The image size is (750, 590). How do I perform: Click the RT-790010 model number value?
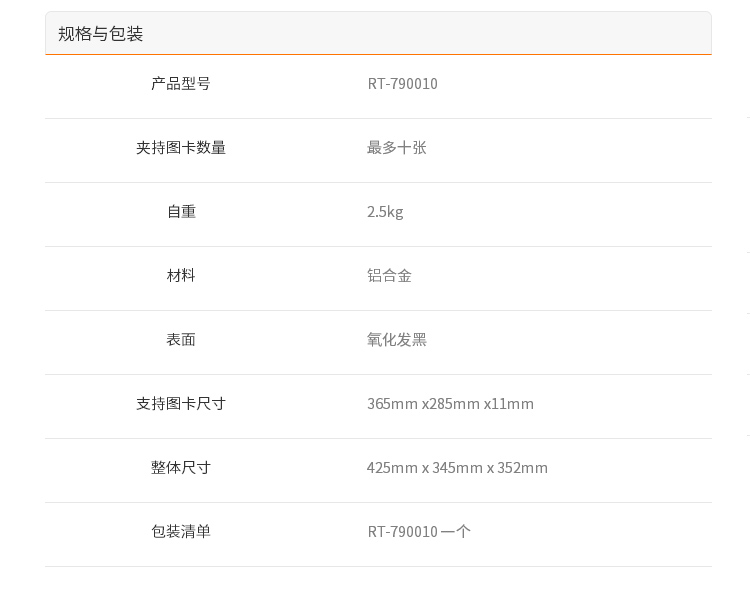(402, 84)
